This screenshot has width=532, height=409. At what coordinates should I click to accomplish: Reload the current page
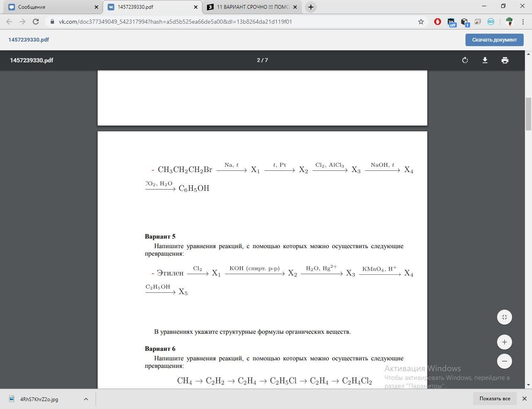[x=36, y=22]
